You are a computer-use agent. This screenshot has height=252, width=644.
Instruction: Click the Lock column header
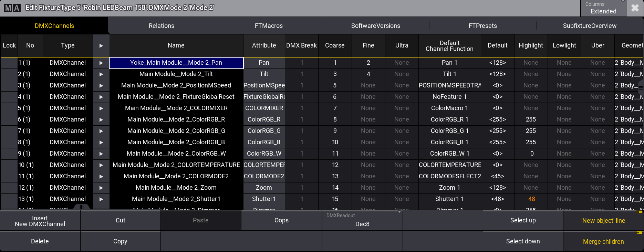pyautogui.click(x=9, y=45)
